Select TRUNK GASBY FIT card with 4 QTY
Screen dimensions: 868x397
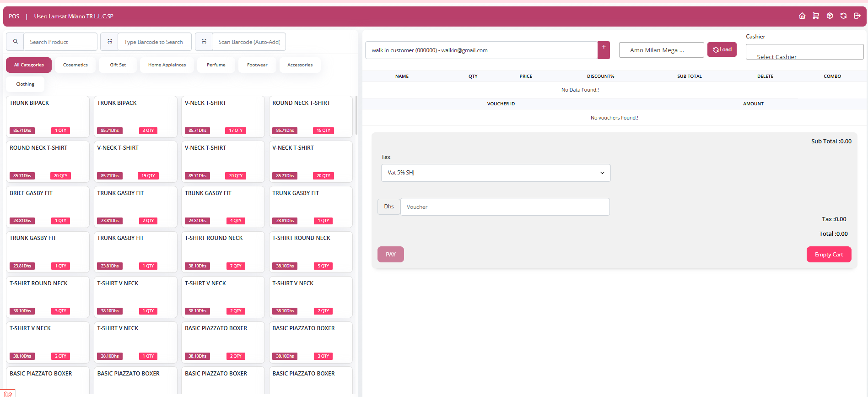pyautogui.click(x=223, y=207)
